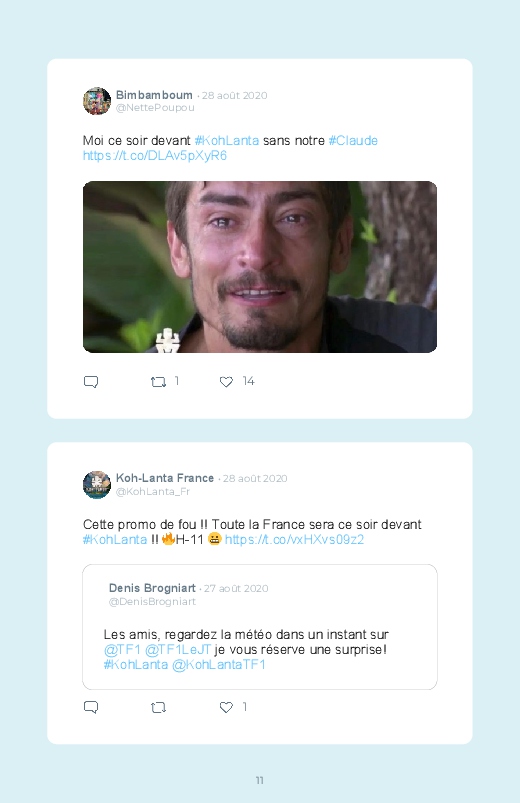This screenshot has height=803, width=520.
Task: Open the #Claude hashtag
Action: point(353,141)
